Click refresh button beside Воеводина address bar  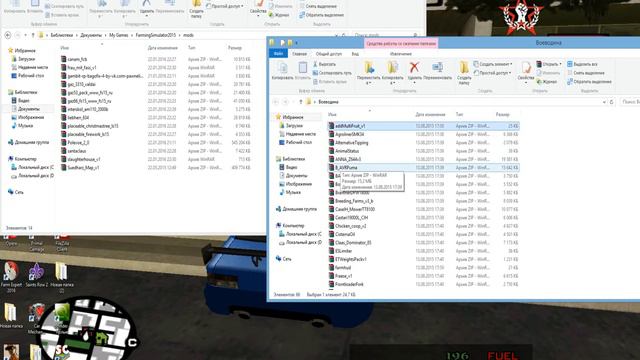point(611,102)
